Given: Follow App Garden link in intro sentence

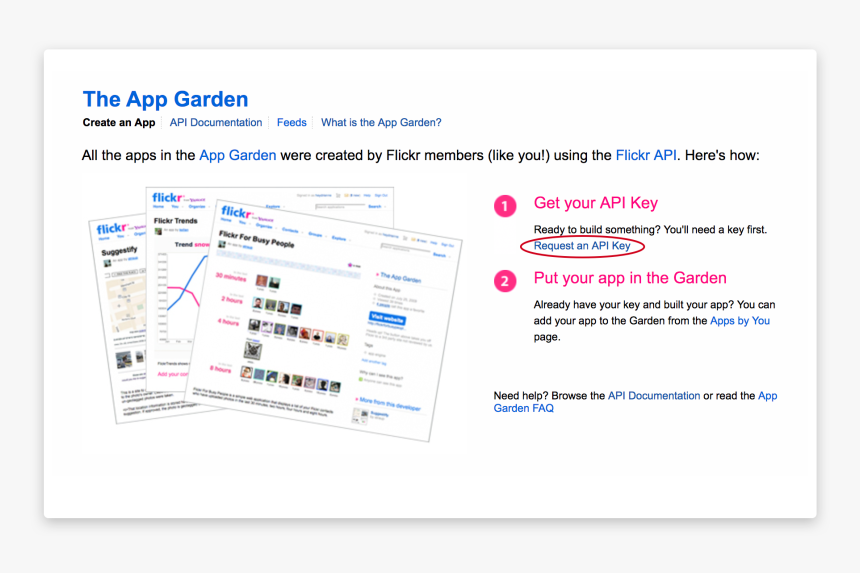Looking at the screenshot, I should 237,156.
